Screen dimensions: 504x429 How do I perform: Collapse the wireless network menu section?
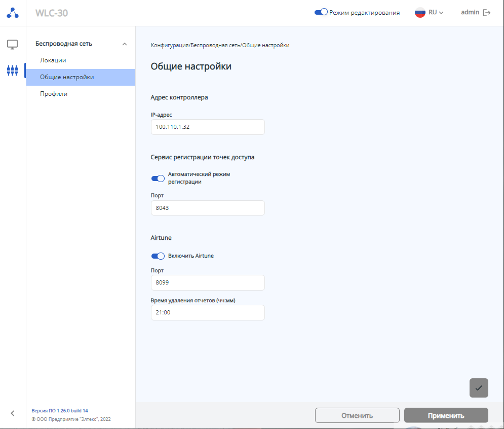coord(125,44)
